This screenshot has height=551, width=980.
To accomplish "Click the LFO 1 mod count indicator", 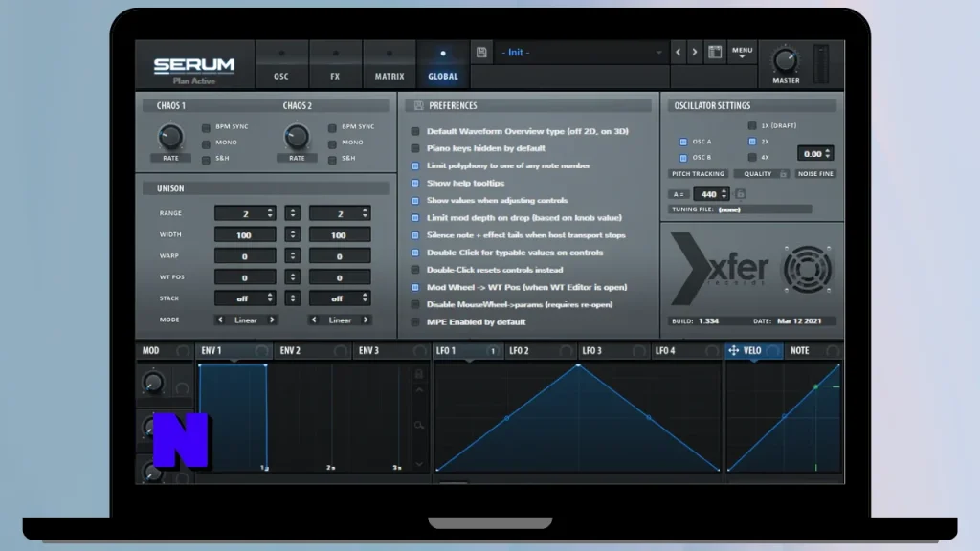I will [493, 351].
